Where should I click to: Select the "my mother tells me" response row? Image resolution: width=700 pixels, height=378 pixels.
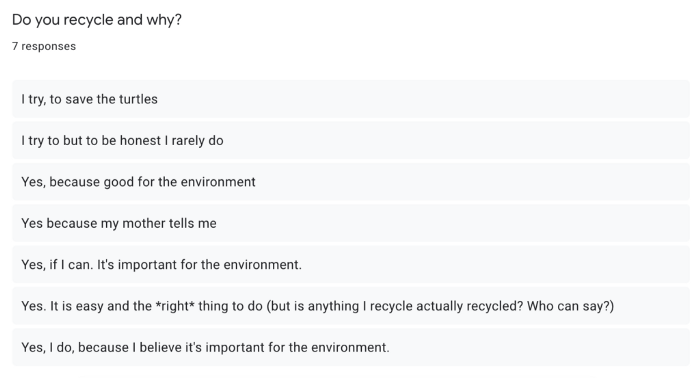point(351,223)
